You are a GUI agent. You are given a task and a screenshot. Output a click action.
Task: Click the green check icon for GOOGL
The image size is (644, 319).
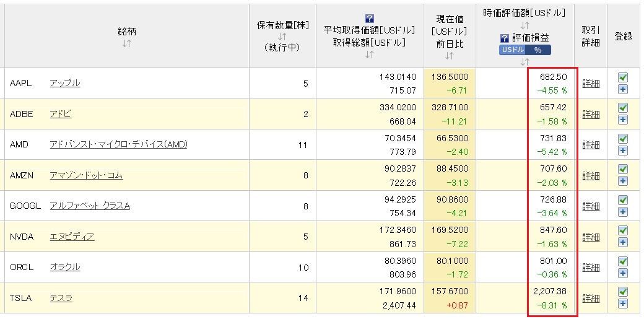[x=623, y=200]
